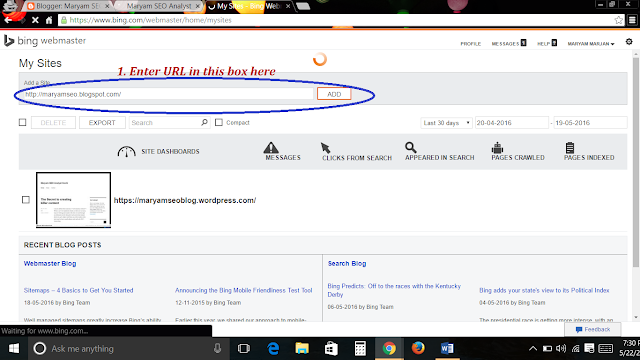Stop page loading with the X button
The image size is (640, 360).
(x=35, y=20)
